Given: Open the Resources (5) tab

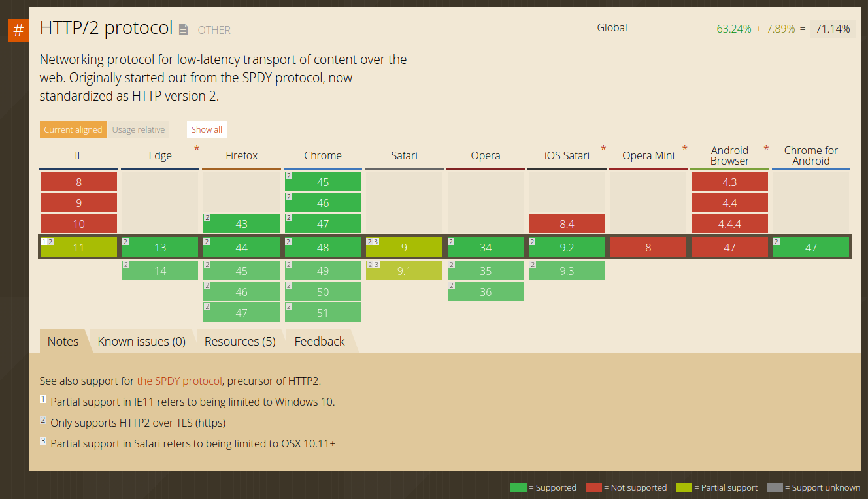Looking at the screenshot, I should pyautogui.click(x=240, y=341).
